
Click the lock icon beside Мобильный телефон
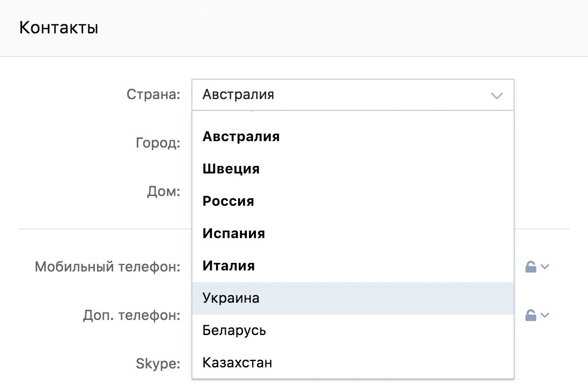(531, 267)
